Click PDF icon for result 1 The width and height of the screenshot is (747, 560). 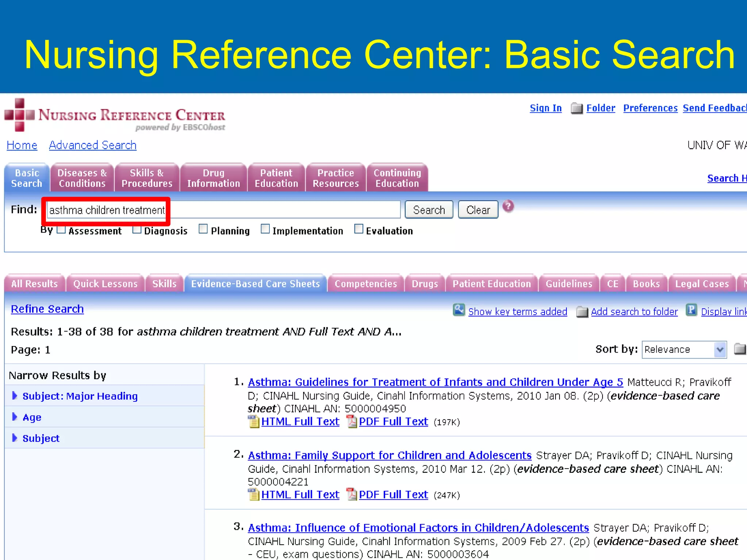tap(352, 421)
